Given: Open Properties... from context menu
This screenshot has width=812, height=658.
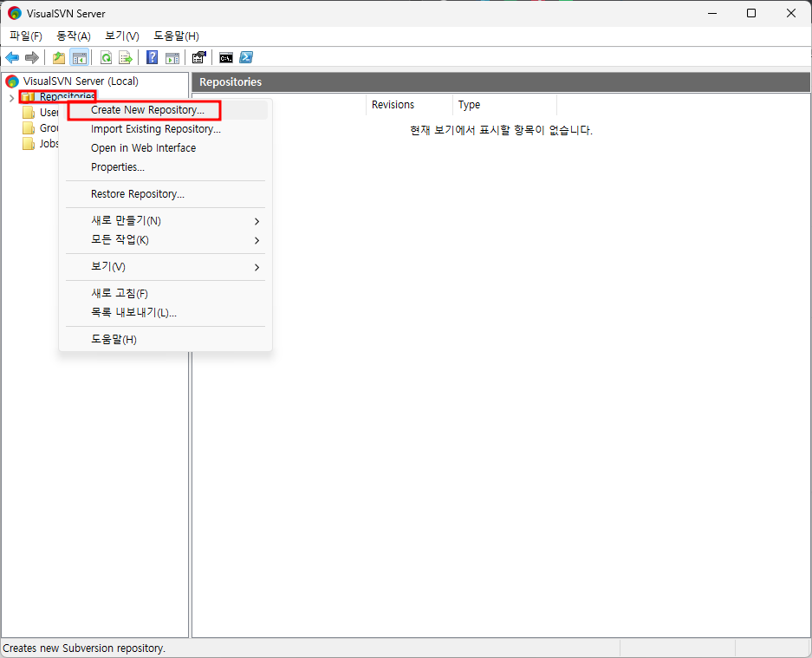Looking at the screenshot, I should (166, 167).
